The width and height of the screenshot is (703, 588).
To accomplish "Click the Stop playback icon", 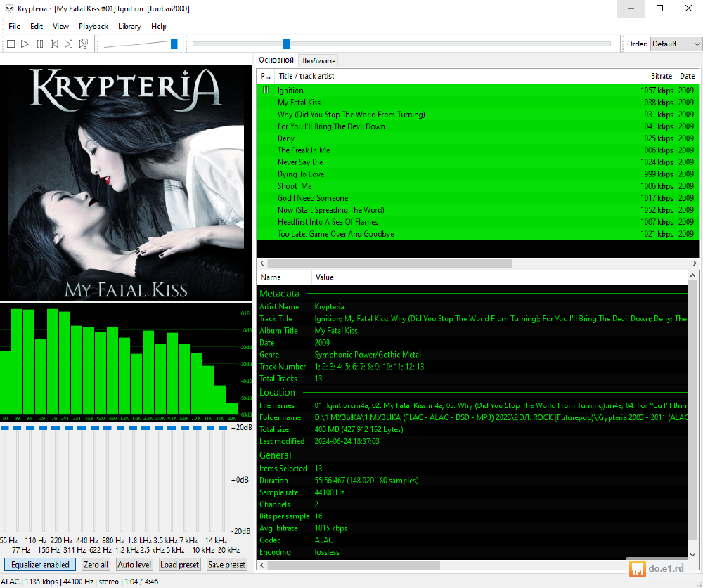I will tap(11, 44).
